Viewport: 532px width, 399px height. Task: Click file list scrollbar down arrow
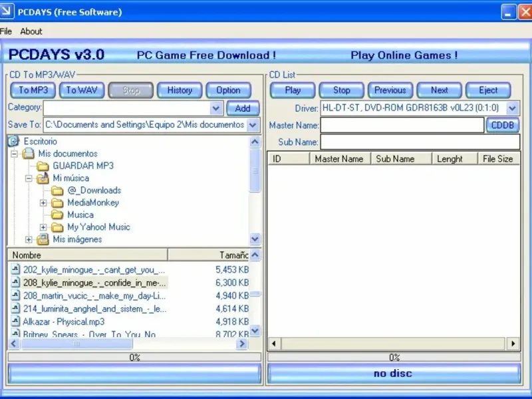click(x=255, y=330)
